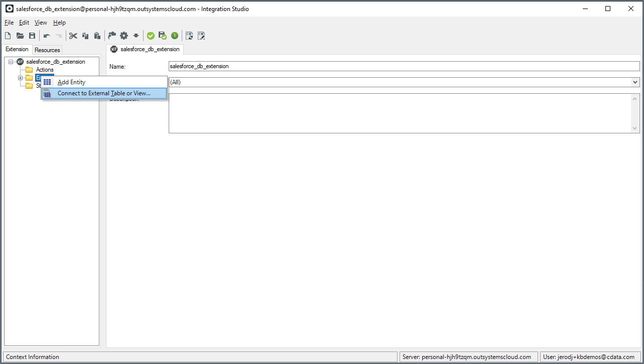Collapse the salesforce_db_extension root node
The width and height of the screenshot is (644, 364).
pos(10,61)
